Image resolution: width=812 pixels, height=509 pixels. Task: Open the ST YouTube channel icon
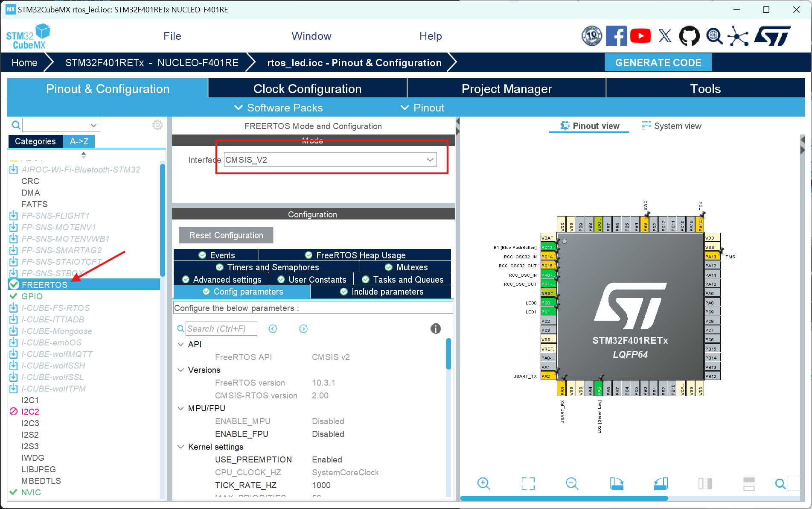click(640, 36)
